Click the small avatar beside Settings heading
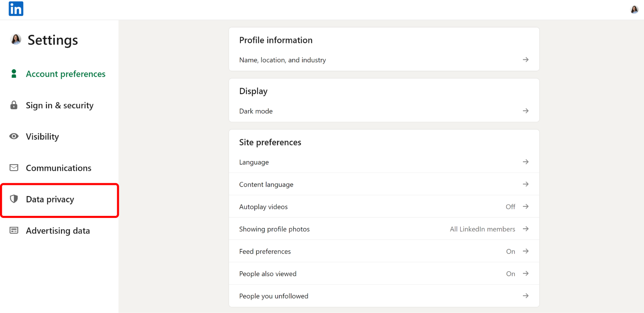The height and width of the screenshot is (313, 644). point(16,40)
